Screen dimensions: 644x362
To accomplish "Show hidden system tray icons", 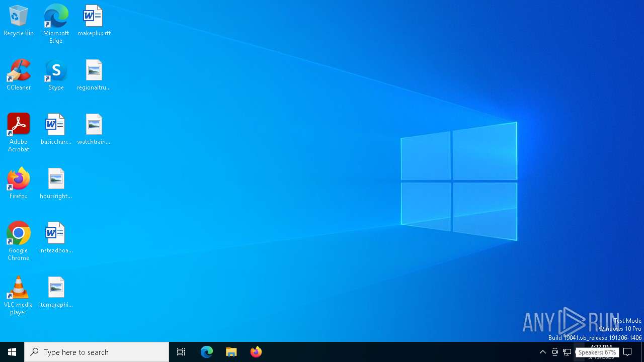I will pyautogui.click(x=543, y=352).
